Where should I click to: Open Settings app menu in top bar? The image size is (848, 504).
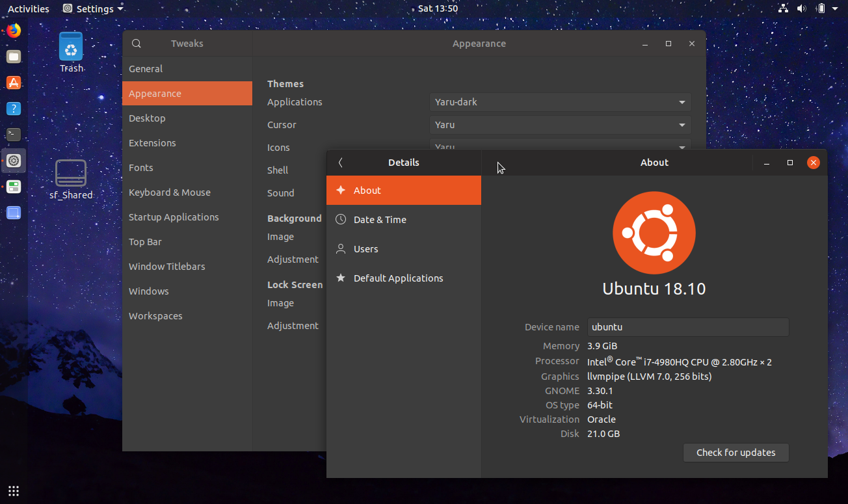point(94,8)
